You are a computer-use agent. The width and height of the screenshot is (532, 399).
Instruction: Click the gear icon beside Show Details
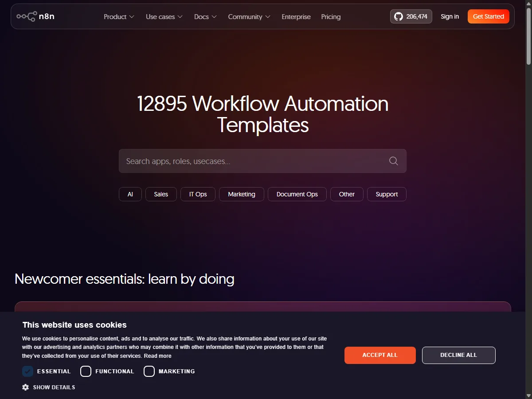[25, 387]
